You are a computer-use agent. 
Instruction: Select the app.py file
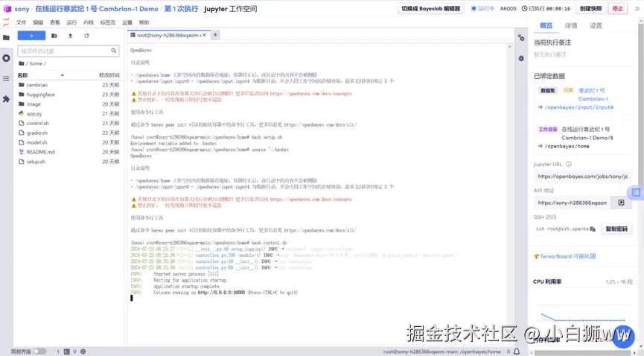click(34, 113)
